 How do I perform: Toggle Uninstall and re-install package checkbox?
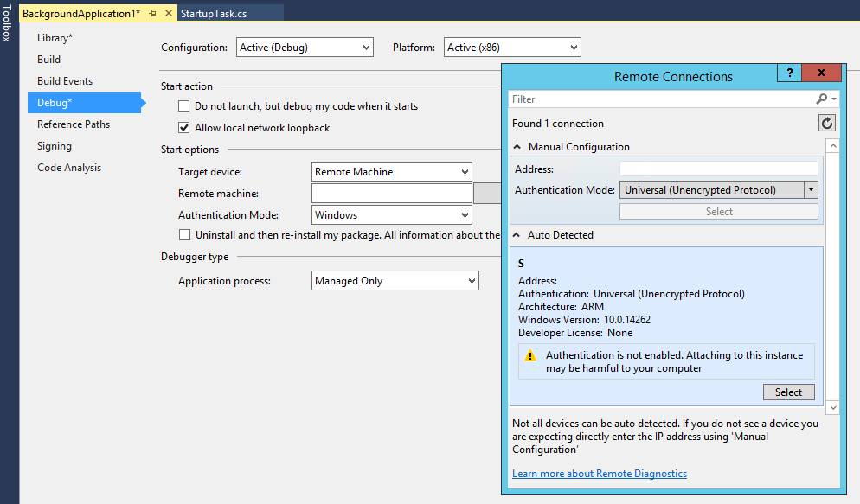[x=184, y=235]
